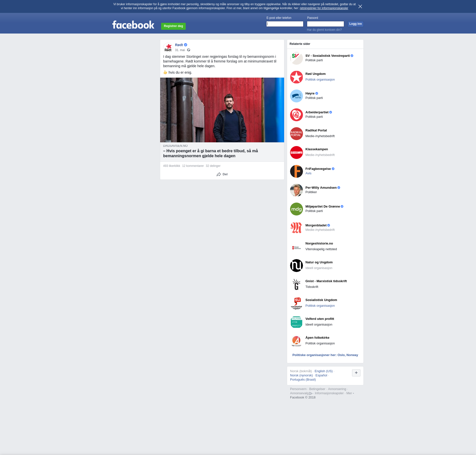The height and width of the screenshot is (455, 476).
Task: Click the Høyre party logo icon
Action: [x=296, y=96]
